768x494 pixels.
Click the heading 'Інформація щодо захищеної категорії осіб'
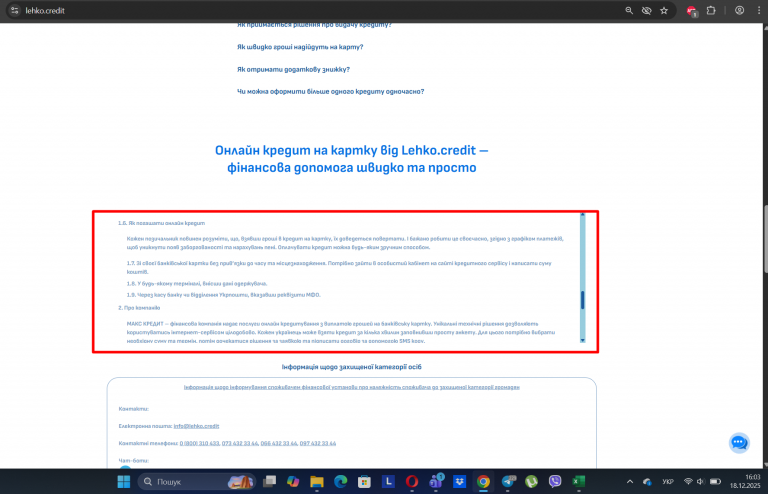pos(351,367)
